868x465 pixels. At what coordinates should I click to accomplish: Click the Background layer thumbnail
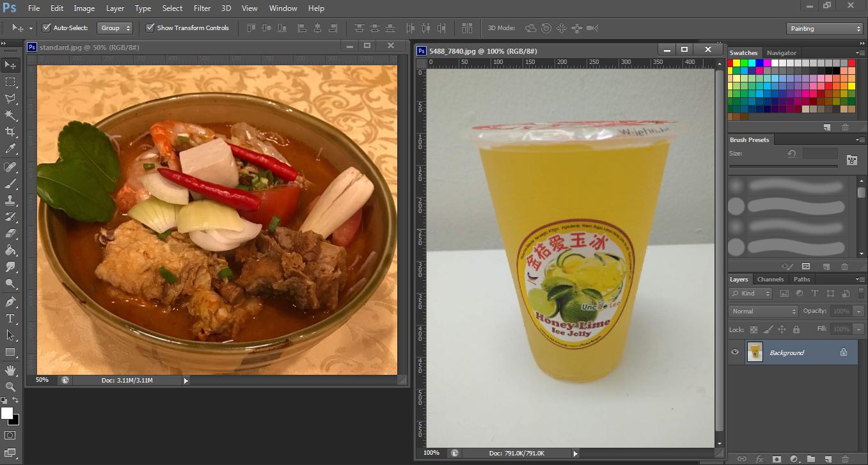tap(755, 352)
